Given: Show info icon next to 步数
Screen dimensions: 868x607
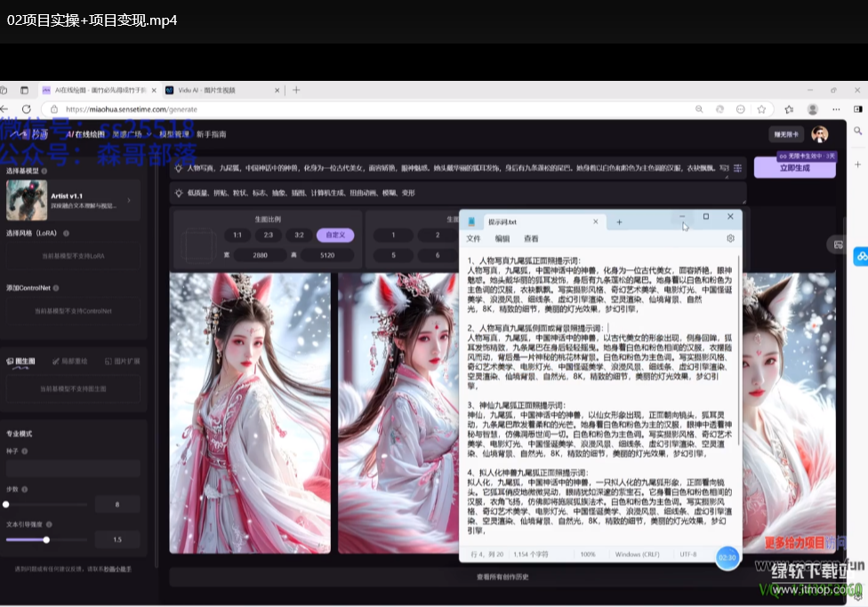Looking at the screenshot, I should [25, 490].
